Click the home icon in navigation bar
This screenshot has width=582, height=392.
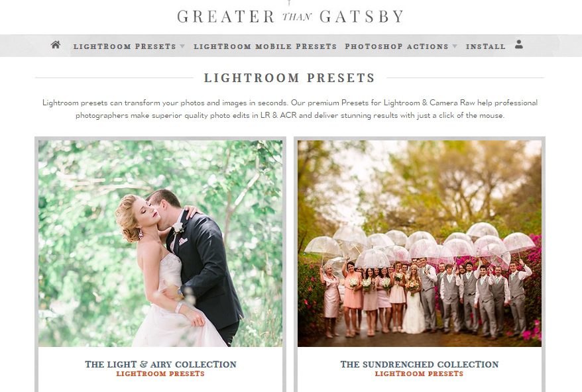coord(56,45)
